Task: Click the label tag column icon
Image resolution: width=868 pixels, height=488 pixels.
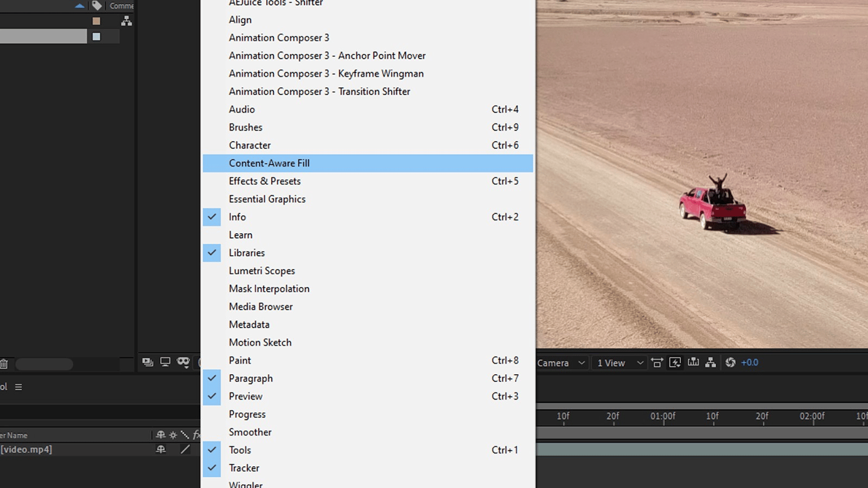Action: [x=97, y=6]
